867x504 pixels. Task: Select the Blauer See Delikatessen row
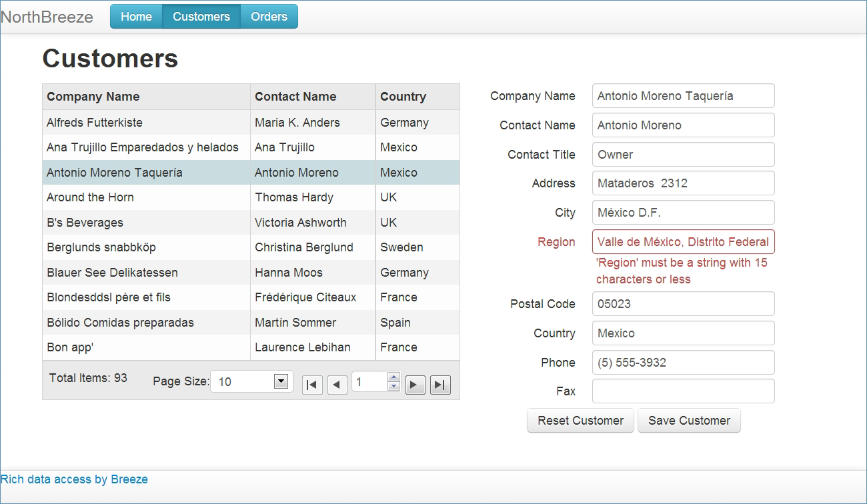tap(251, 273)
